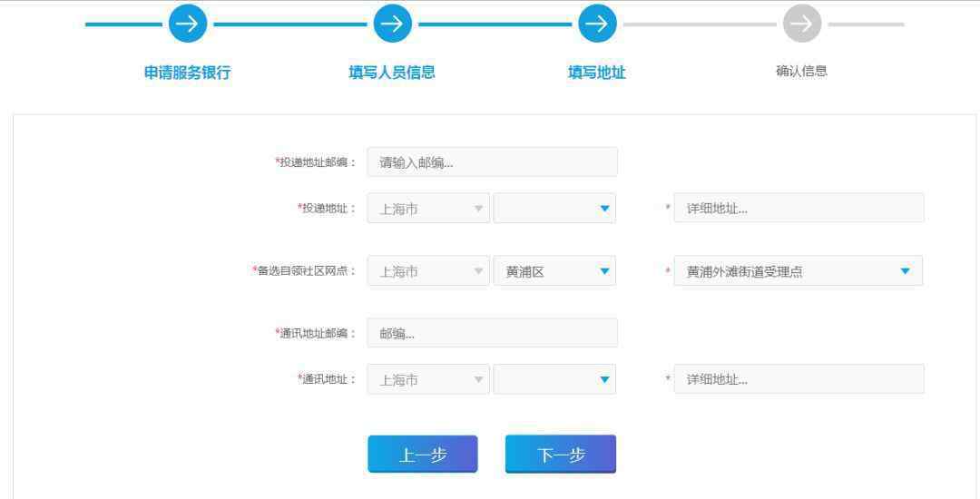980x499 pixels.
Task: Open the empty district dropdown for 通讯地址
Action: coord(554,379)
